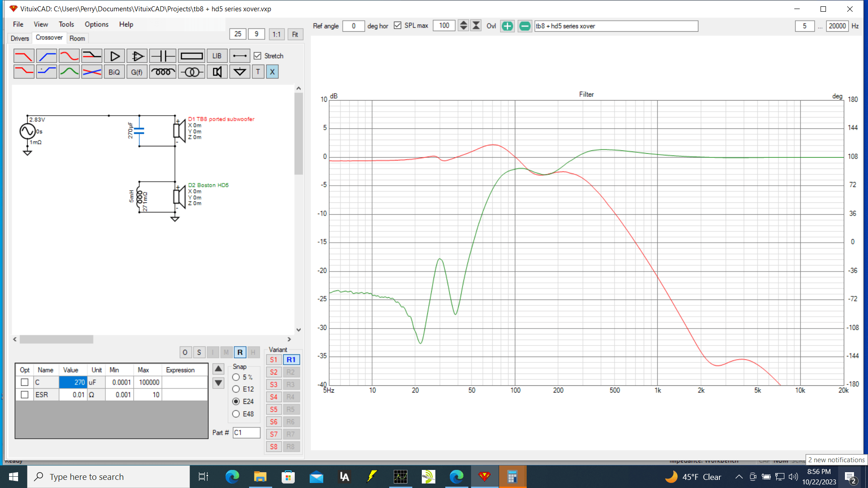Select variant S2

click(274, 372)
